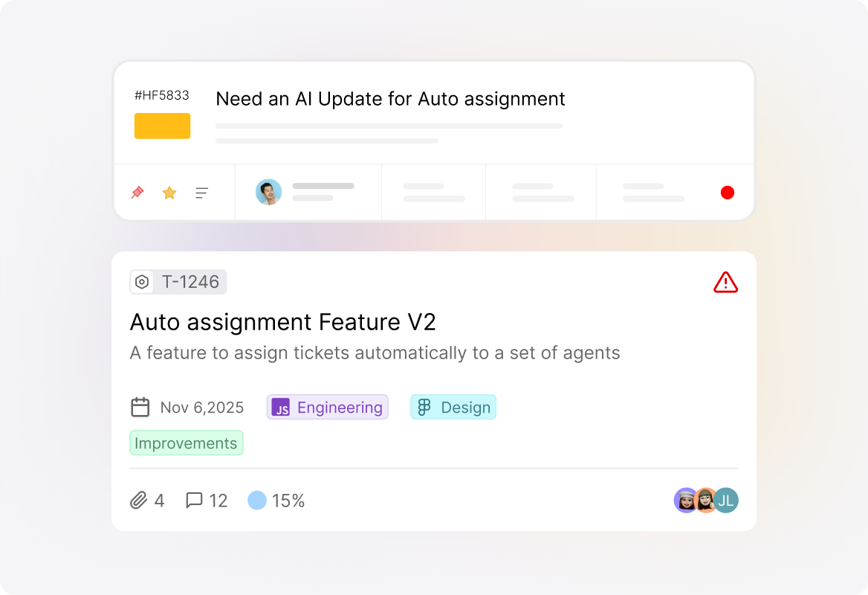Screen dimensions: 868x595
Task: Select the Engineering tag
Action: click(x=327, y=407)
